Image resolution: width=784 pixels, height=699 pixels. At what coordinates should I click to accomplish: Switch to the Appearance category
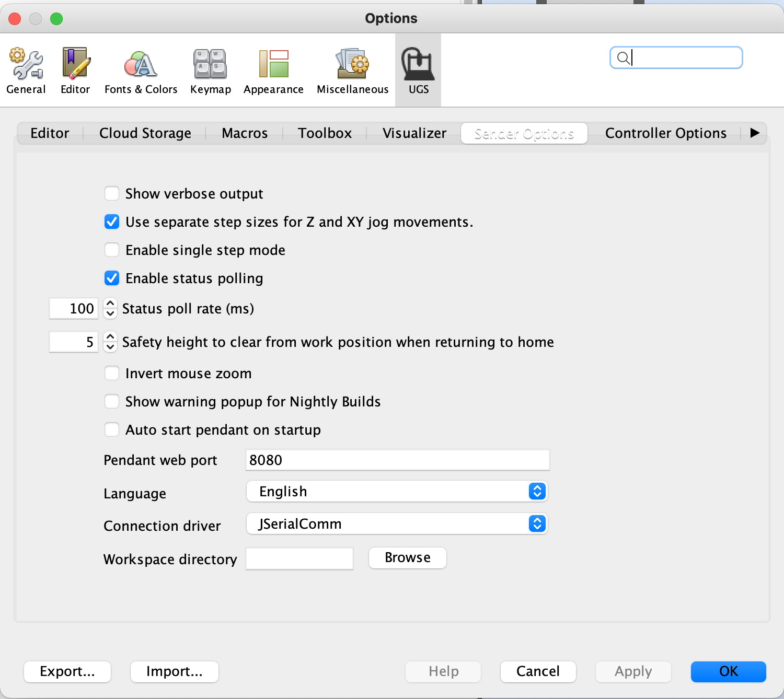(x=273, y=71)
